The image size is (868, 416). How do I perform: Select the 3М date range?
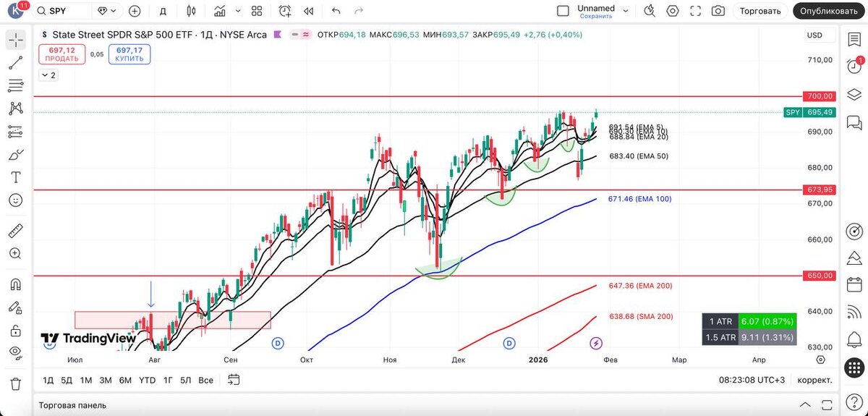pos(106,380)
